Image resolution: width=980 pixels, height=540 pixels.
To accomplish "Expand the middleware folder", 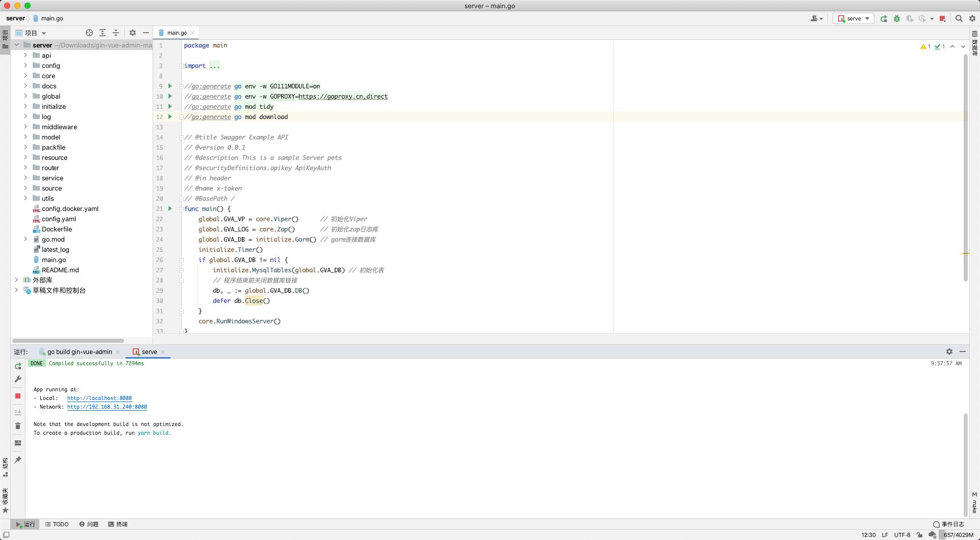I will 26,127.
